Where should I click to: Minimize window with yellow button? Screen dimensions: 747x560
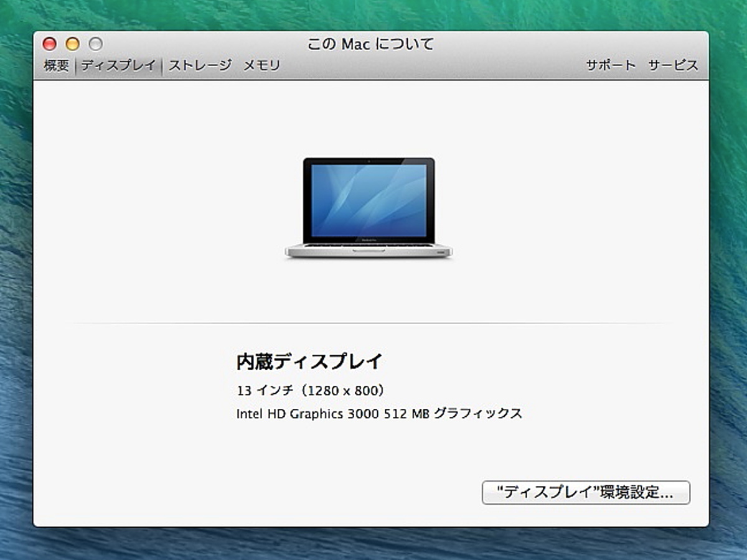tap(72, 44)
